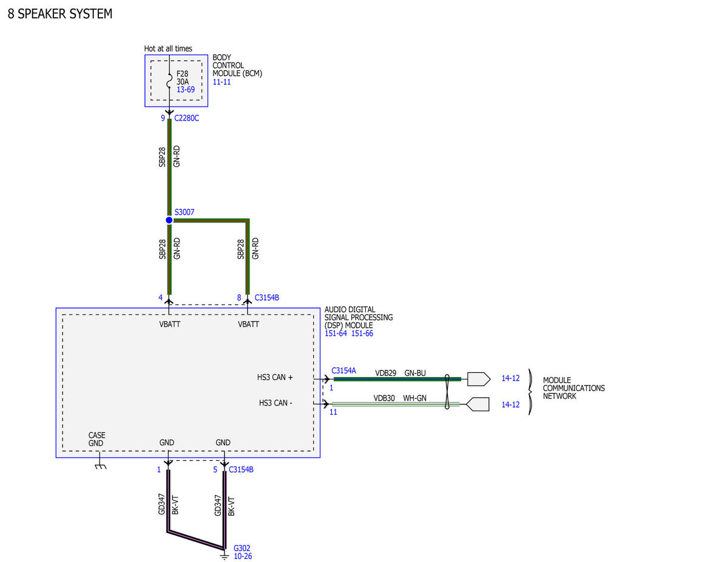Screen dimensions: 728x562
Task: Click the F28 fuse symbol in the BCM
Action: (x=169, y=82)
